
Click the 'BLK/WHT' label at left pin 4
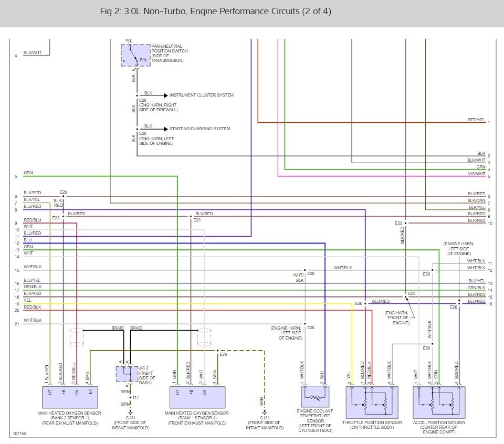pyautogui.click(x=33, y=52)
